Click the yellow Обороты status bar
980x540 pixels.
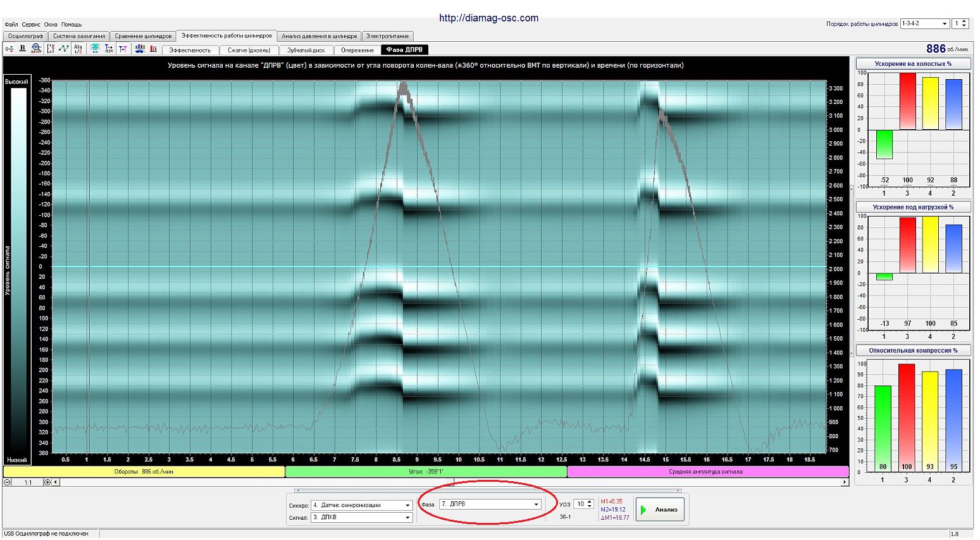(x=144, y=472)
